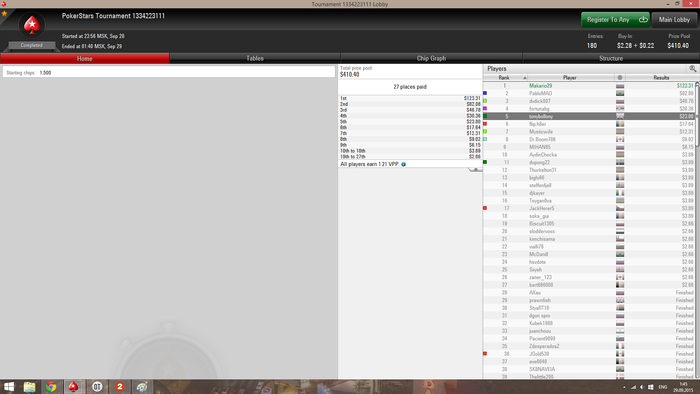Select the highlighted rank 5 player row
This screenshot has height=394, width=700.
click(x=589, y=116)
